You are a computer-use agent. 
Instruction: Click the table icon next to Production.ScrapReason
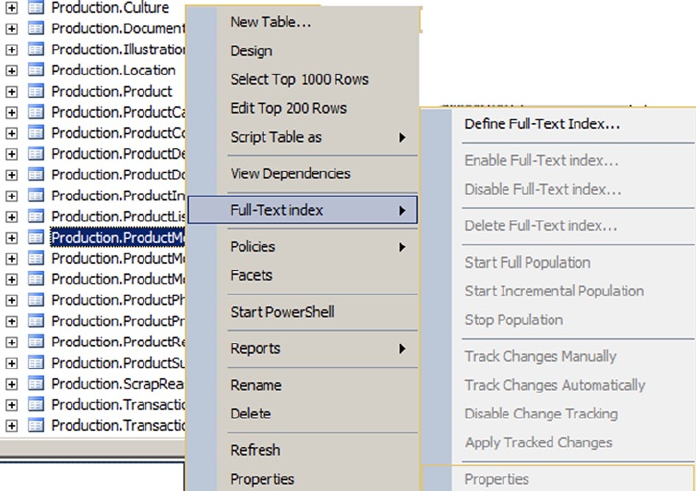(35, 383)
